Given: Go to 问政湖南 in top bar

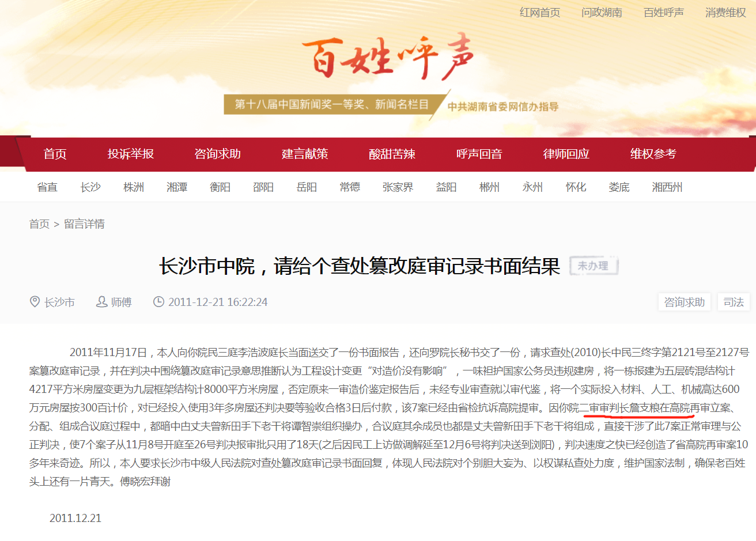Looking at the screenshot, I should [602, 13].
